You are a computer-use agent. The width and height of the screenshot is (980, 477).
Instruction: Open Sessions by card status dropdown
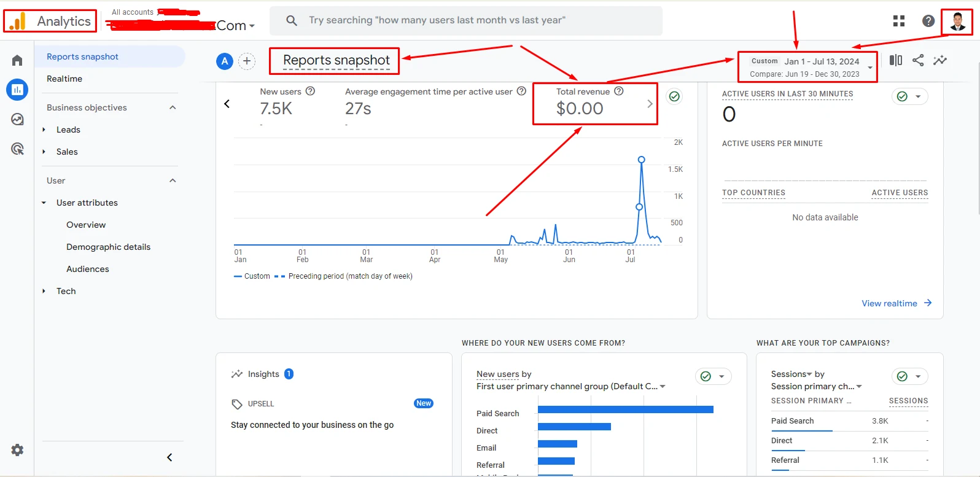[910, 376]
